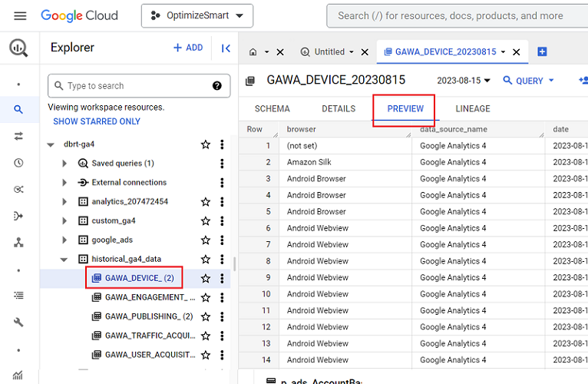Open the Capacity management list icon
Image resolution: width=588 pixels, height=384 pixels.
[x=18, y=296]
